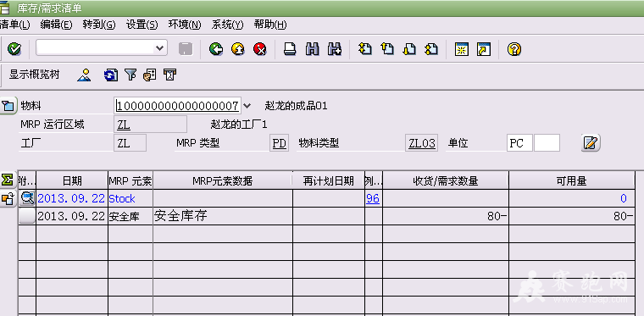The height and width of the screenshot is (316, 644).
Task: Select the 安全库 row selector button
Action: (27, 216)
